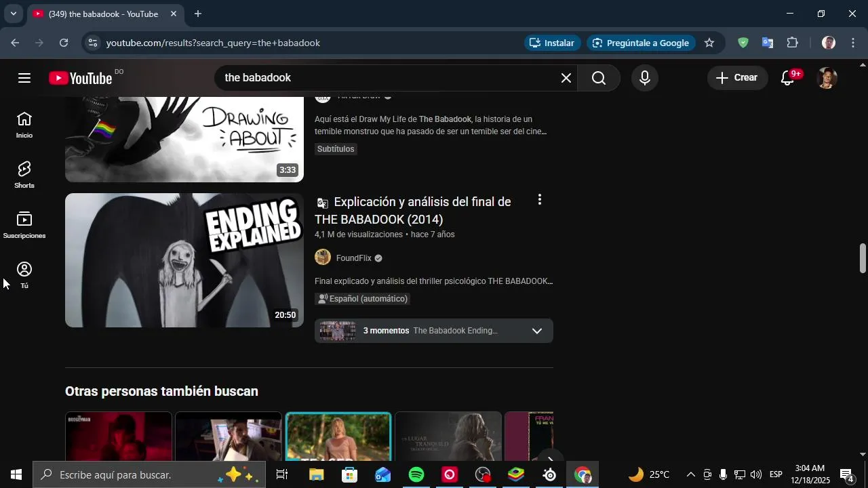Click the Crear button
The image size is (868, 488).
(738, 78)
